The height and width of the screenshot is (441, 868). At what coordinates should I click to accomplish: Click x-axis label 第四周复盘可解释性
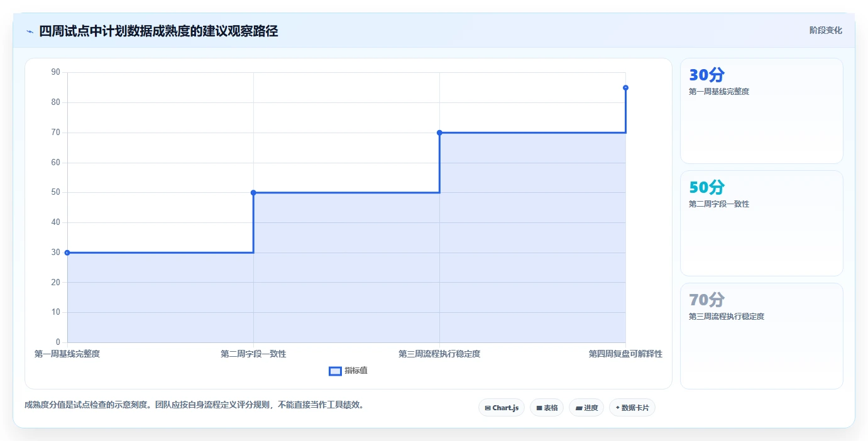tap(625, 354)
